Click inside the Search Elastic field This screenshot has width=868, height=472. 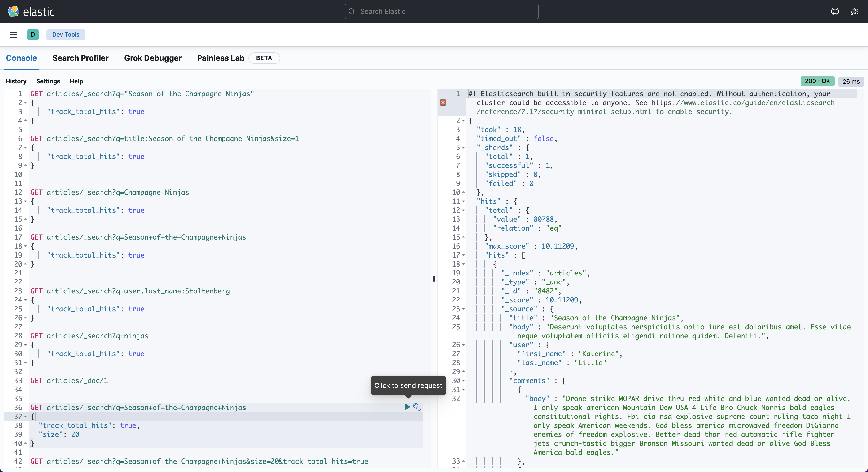click(x=442, y=11)
